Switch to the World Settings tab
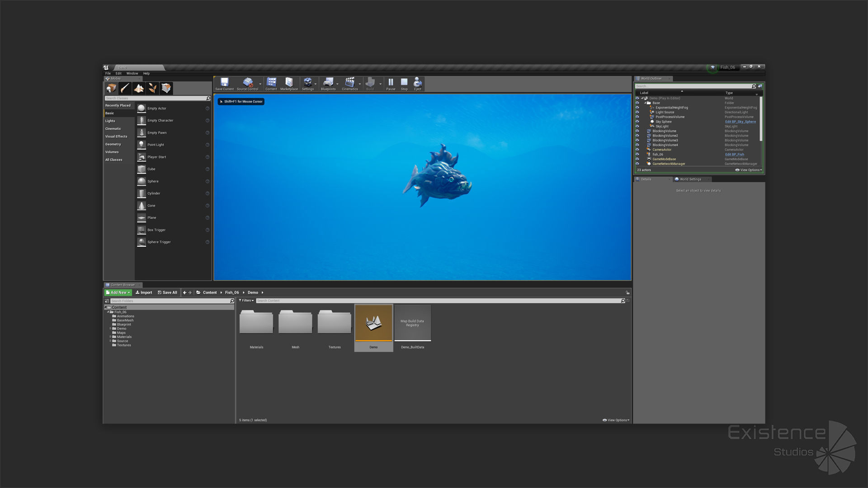 691,179
